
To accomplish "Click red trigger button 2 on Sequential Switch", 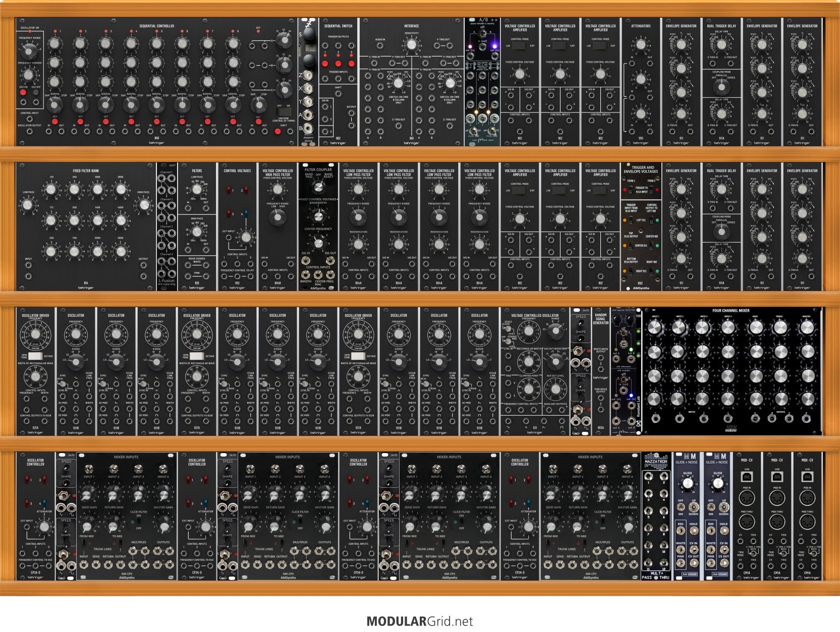I will tap(338, 64).
